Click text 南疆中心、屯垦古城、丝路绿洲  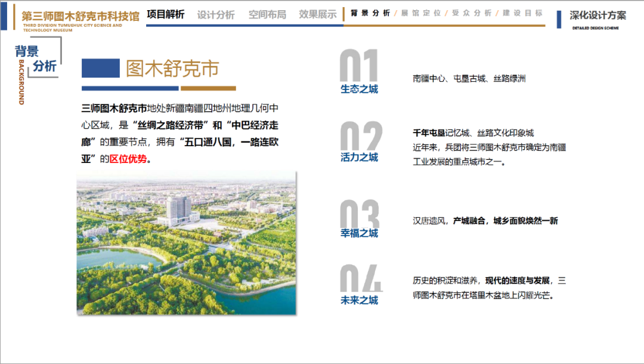click(469, 79)
